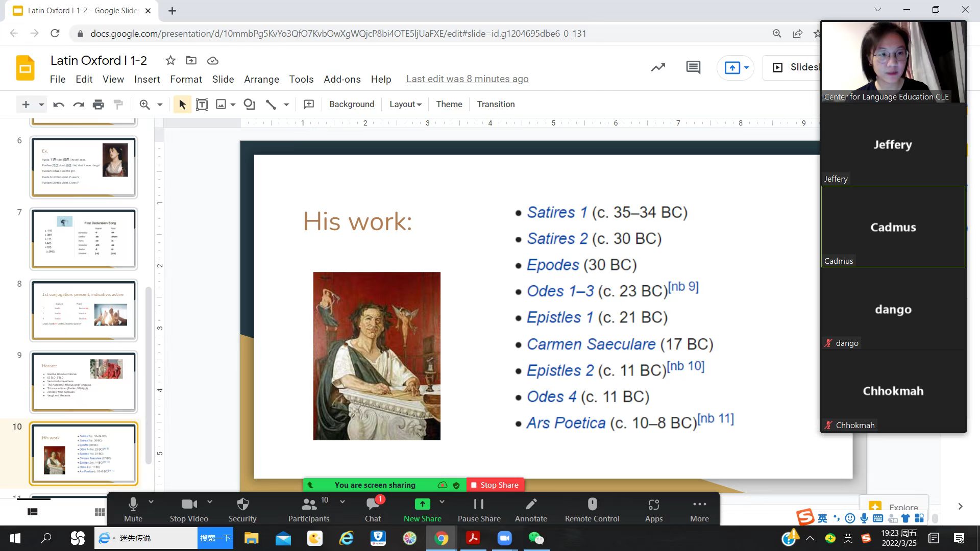Open present to meeting dropdown arrow
The image size is (980, 551).
point(746,67)
